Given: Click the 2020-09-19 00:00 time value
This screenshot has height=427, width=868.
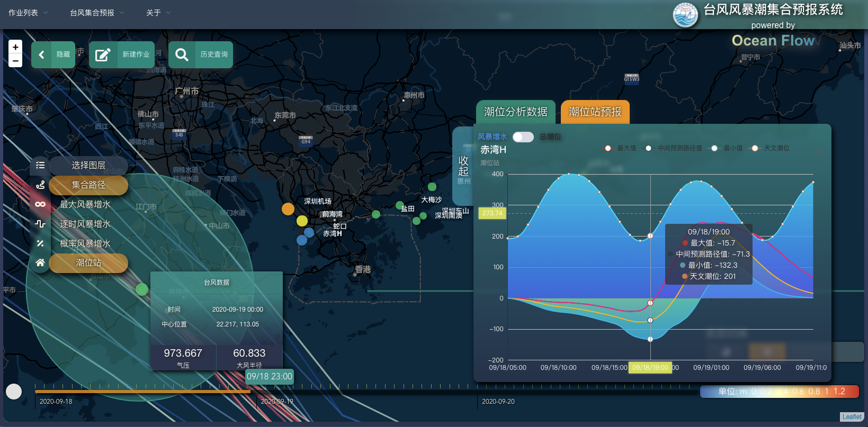Looking at the screenshot, I should point(237,310).
